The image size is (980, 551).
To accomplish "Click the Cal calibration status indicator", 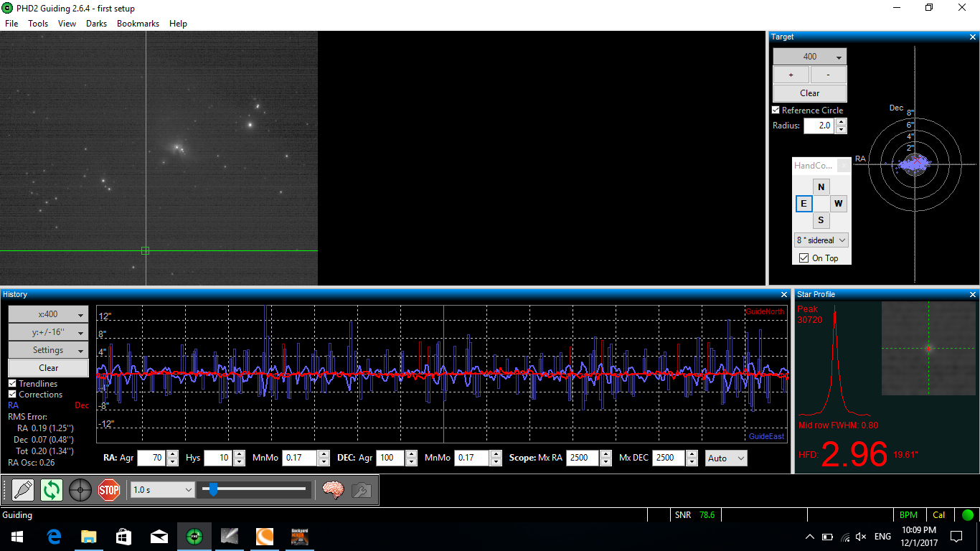I will pyautogui.click(x=939, y=515).
